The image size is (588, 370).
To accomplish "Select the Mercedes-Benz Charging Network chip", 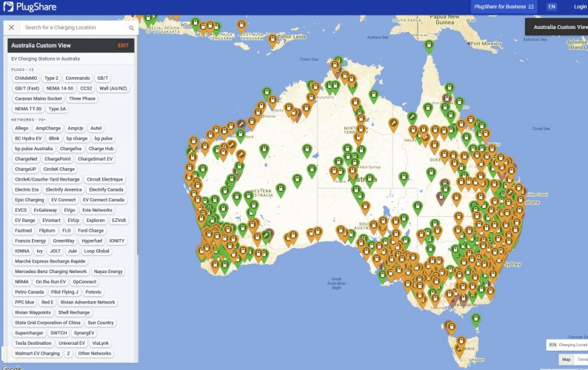I will click(x=50, y=272).
